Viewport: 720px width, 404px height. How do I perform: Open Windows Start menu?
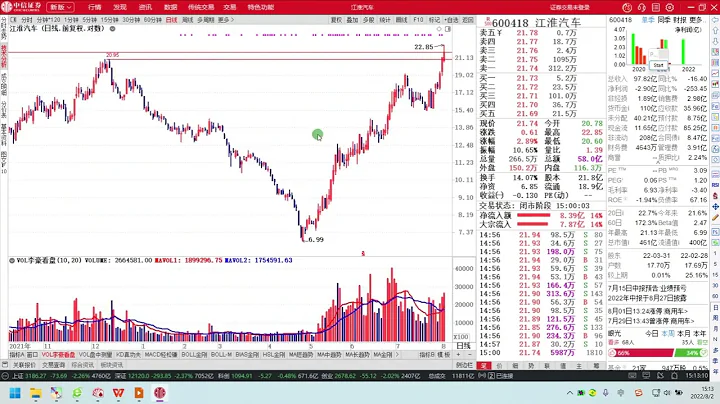click(15, 393)
